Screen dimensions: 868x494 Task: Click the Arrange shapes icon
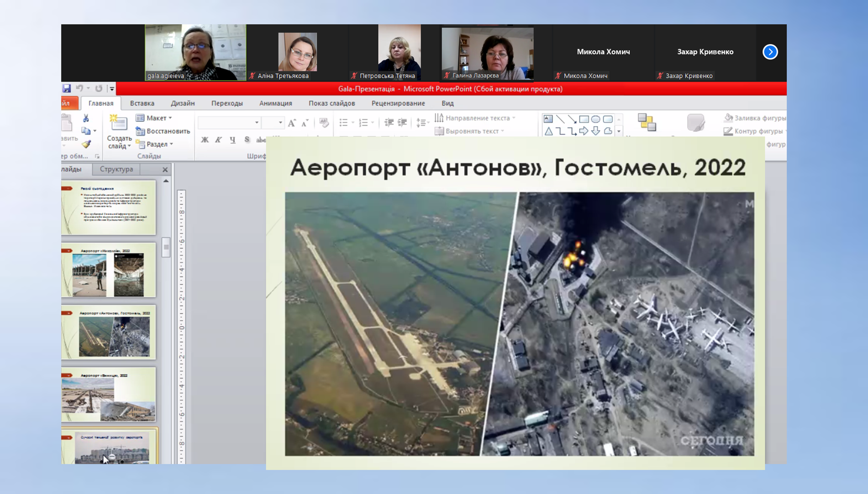[x=647, y=123]
